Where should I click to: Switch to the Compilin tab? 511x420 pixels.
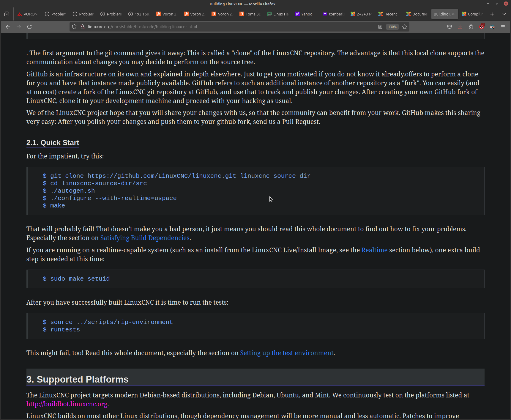(x=472, y=14)
